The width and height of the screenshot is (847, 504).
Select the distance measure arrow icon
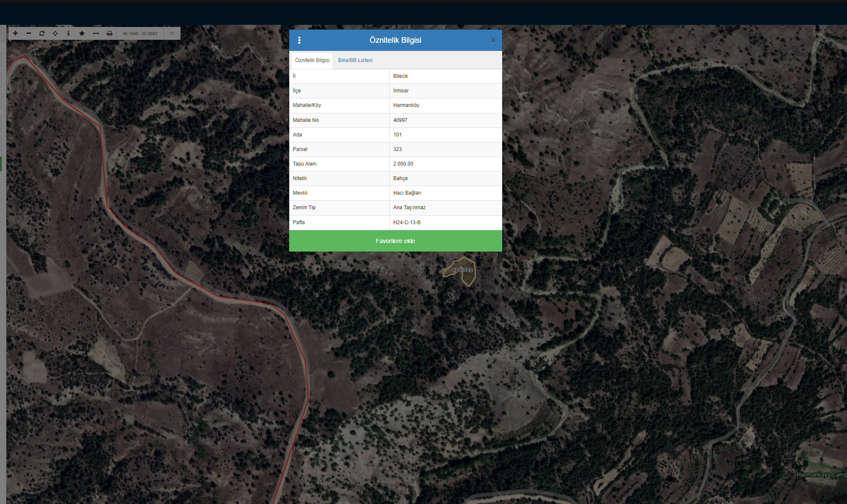coord(96,33)
